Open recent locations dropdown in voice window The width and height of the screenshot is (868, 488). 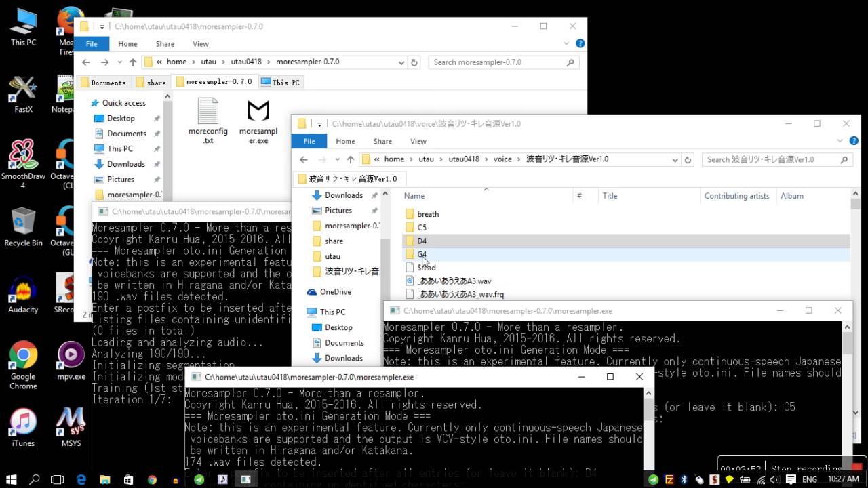click(336, 160)
